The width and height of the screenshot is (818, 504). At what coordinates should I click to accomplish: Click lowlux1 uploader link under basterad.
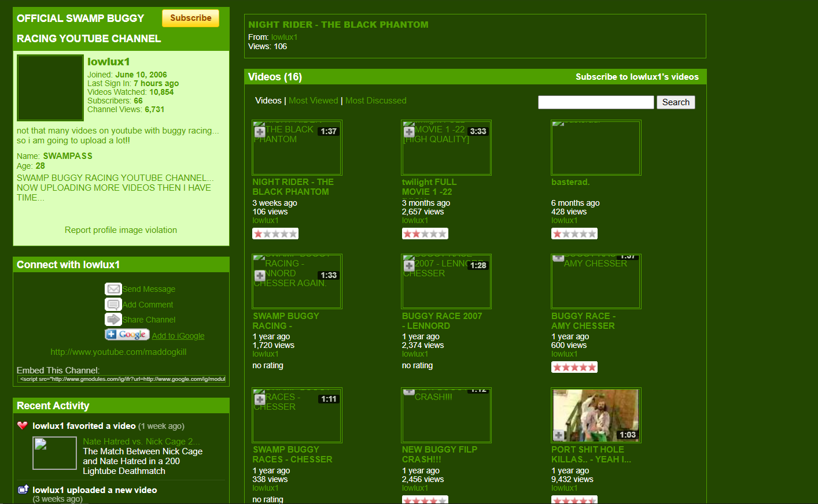[x=564, y=220]
